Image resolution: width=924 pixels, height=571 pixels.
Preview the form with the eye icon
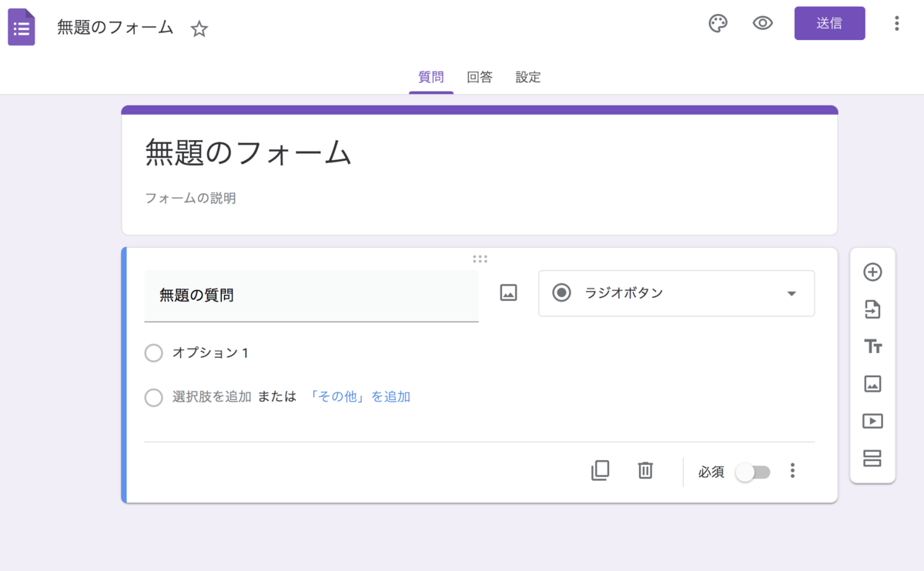pos(762,24)
